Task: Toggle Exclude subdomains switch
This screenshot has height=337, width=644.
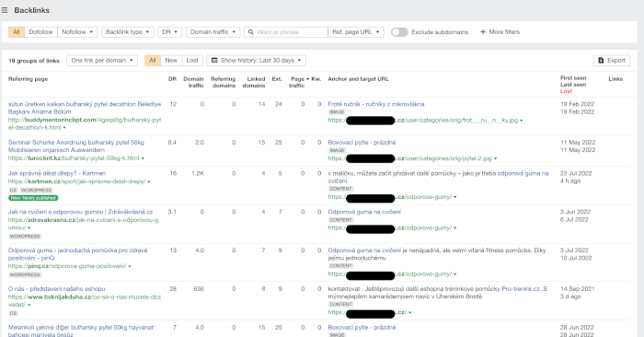Action: click(399, 32)
